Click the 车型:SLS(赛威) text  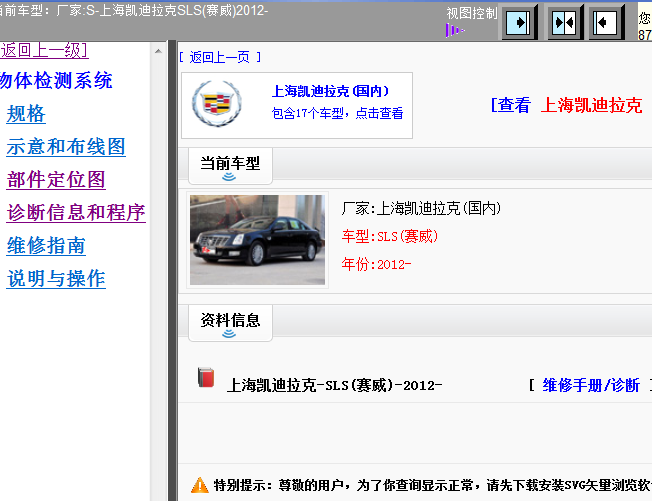[390, 237]
